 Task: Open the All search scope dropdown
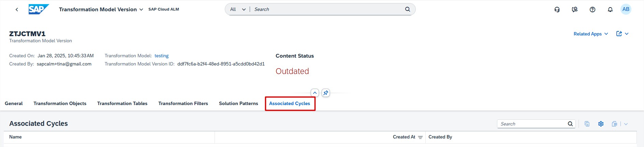click(238, 9)
